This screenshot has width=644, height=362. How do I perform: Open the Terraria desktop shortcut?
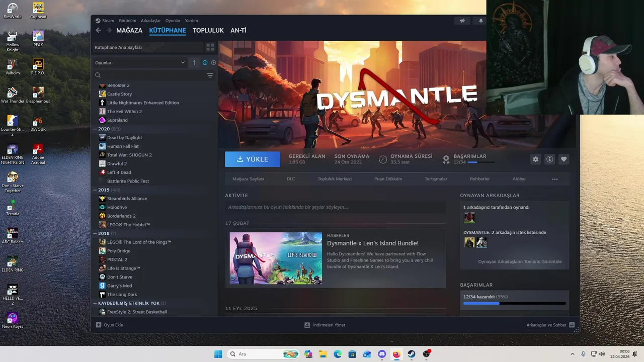point(13,208)
